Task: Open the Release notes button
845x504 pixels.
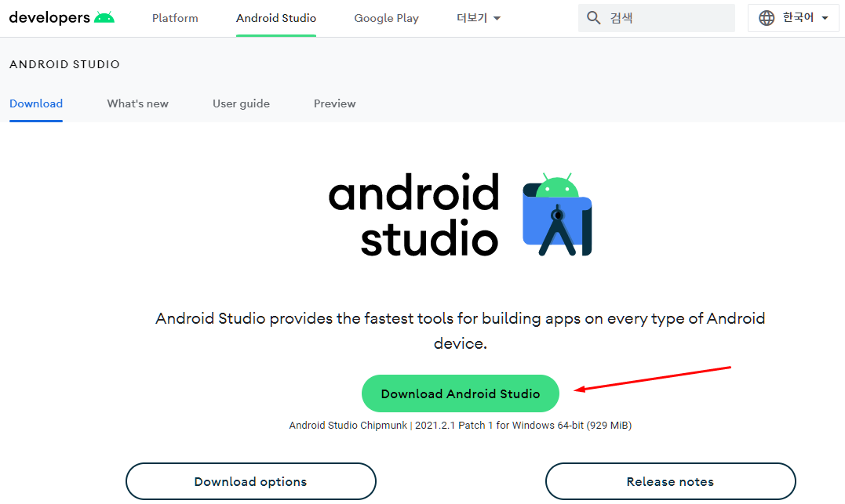Action: click(x=670, y=481)
